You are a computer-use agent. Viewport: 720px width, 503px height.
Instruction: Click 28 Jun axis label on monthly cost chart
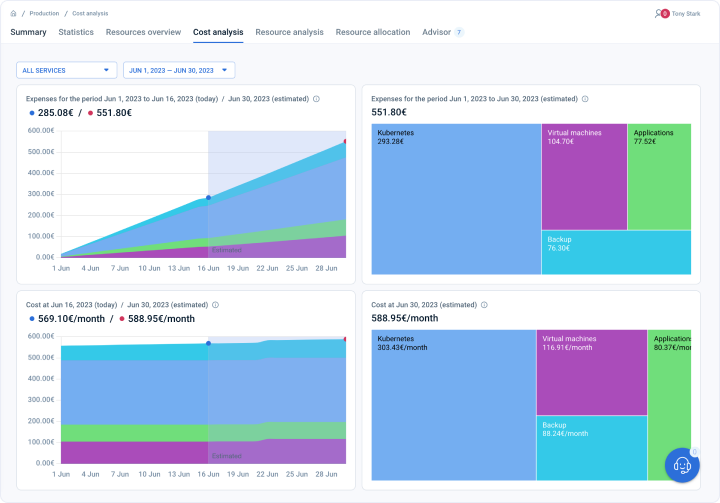tap(326, 474)
